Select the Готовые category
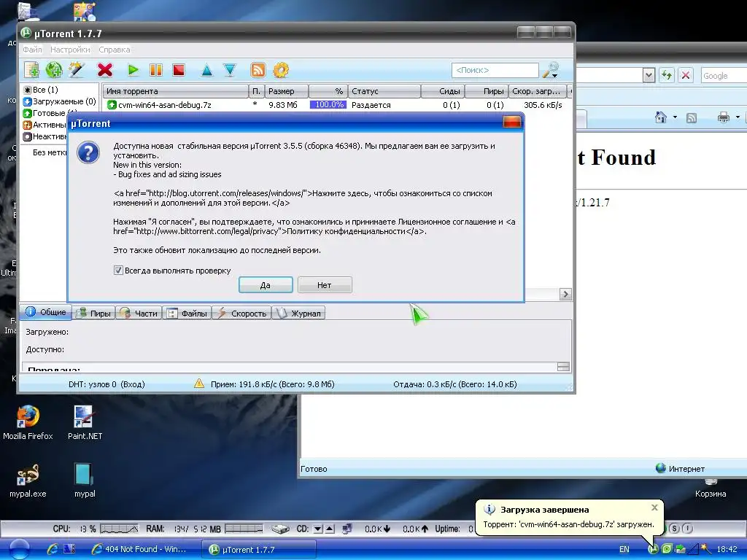Viewport: 747px width, 560px height. tap(44, 113)
